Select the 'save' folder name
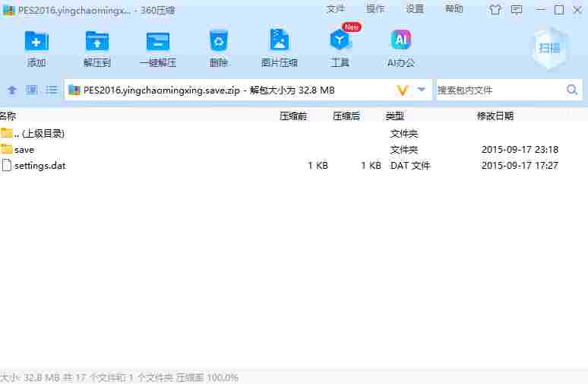 pyautogui.click(x=24, y=150)
